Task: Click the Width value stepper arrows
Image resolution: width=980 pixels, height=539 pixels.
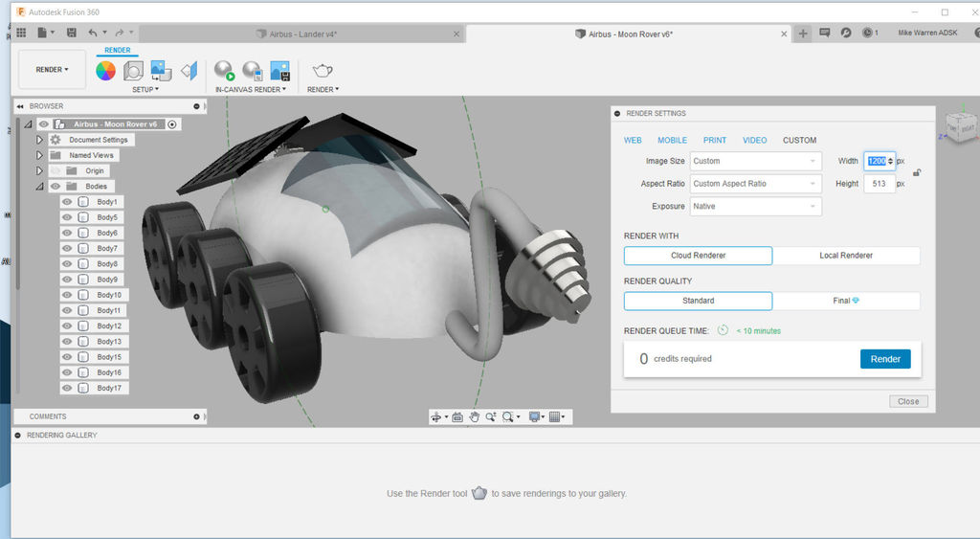Action: [x=891, y=162]
